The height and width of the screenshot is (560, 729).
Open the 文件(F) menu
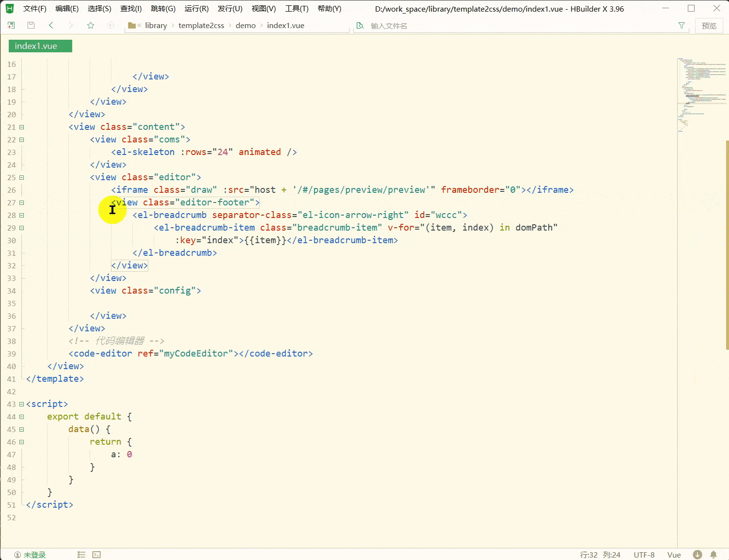pyautogui.click(x=35, y=9)
